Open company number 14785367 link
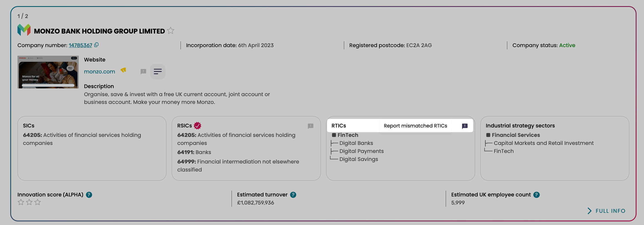The image size is (644, 225). click(x=80, y=45)
